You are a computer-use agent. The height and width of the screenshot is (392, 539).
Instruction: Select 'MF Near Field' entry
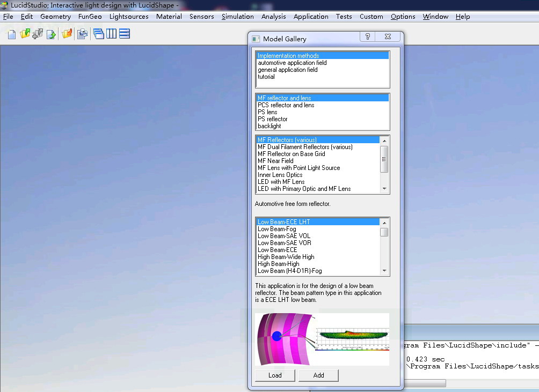[x=318, y=161]
